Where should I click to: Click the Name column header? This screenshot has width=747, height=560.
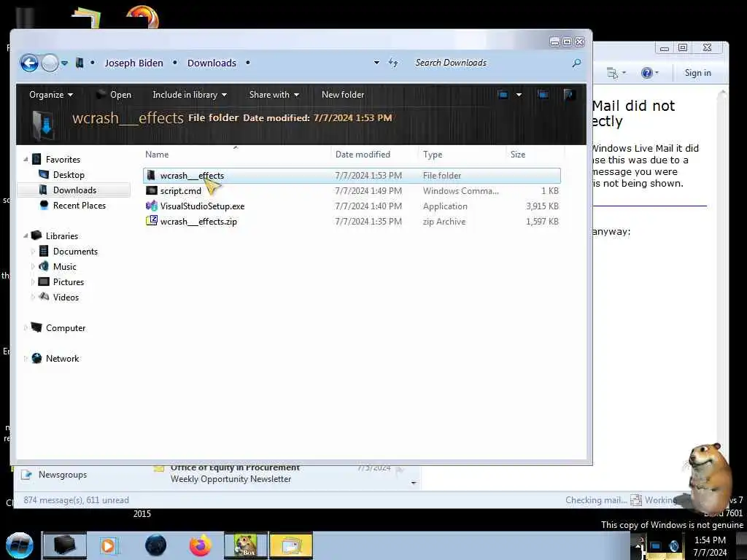click(157, 155)
